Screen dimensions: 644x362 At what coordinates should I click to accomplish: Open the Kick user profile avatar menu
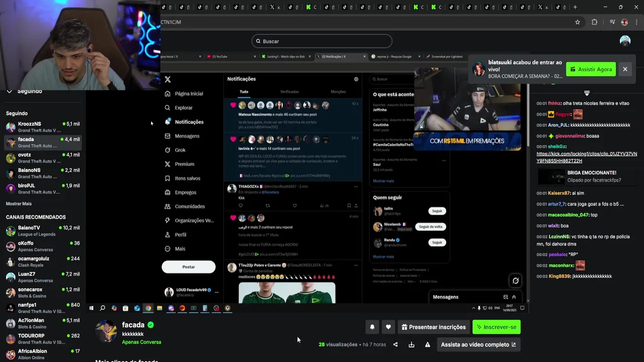tap(625, 41)
